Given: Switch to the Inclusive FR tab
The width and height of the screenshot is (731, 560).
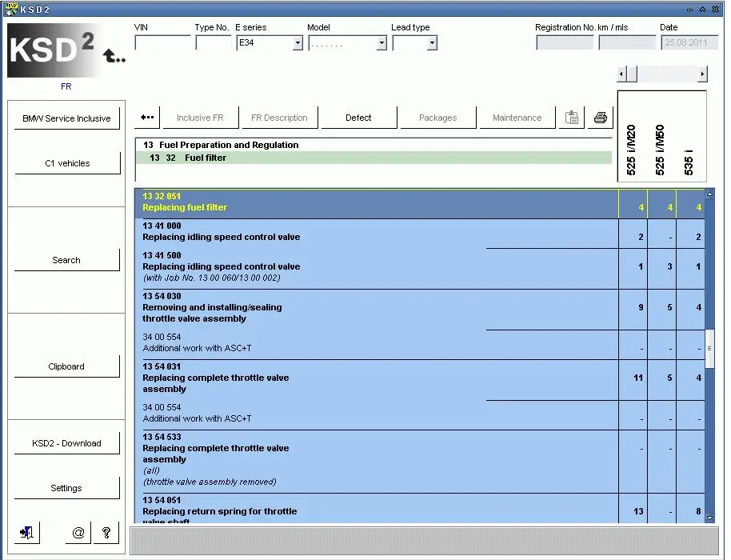Looking at the screenshot, I should [200, 118].
